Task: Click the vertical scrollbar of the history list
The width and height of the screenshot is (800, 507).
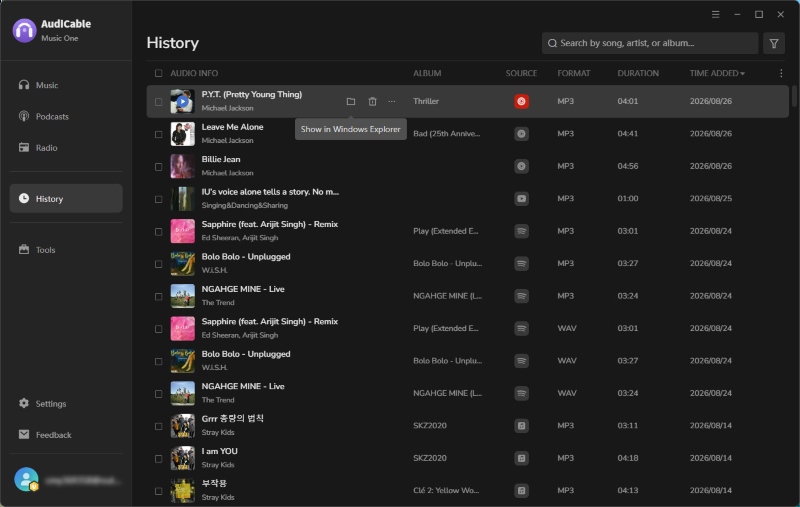Action: 794,96
